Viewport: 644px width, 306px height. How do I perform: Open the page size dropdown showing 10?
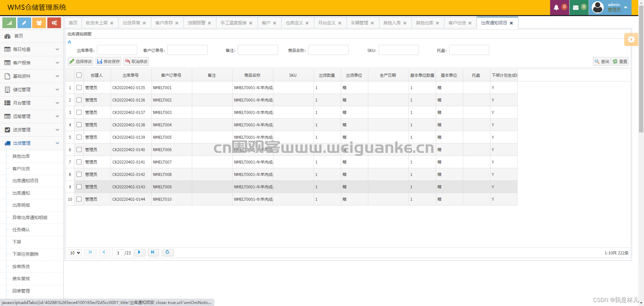75,253
